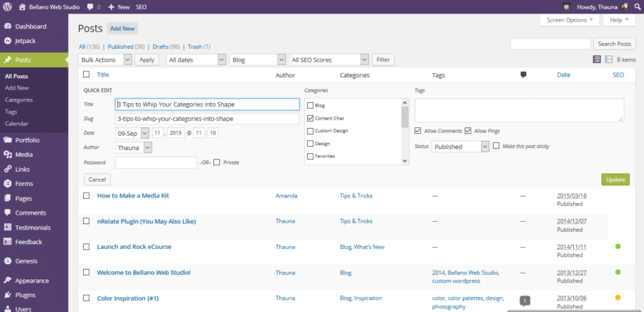Click in the quick edit Slug field
644x312 pixels.
pyautogui.click(x=208, y=119)
